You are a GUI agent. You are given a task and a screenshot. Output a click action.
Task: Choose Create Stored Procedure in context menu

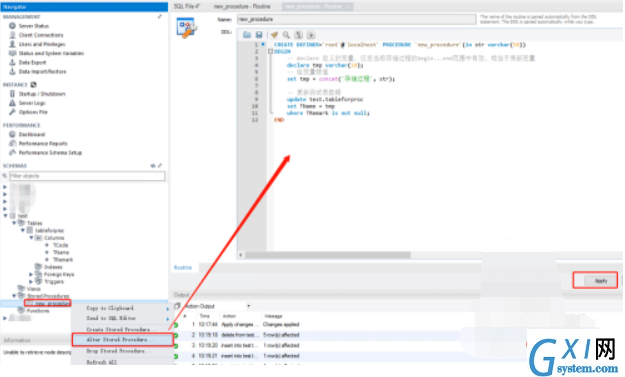click(x=122, y=330)
